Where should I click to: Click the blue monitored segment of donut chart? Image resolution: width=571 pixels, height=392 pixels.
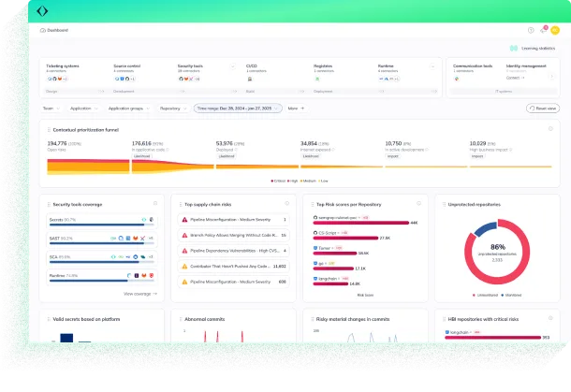(486, 228)
